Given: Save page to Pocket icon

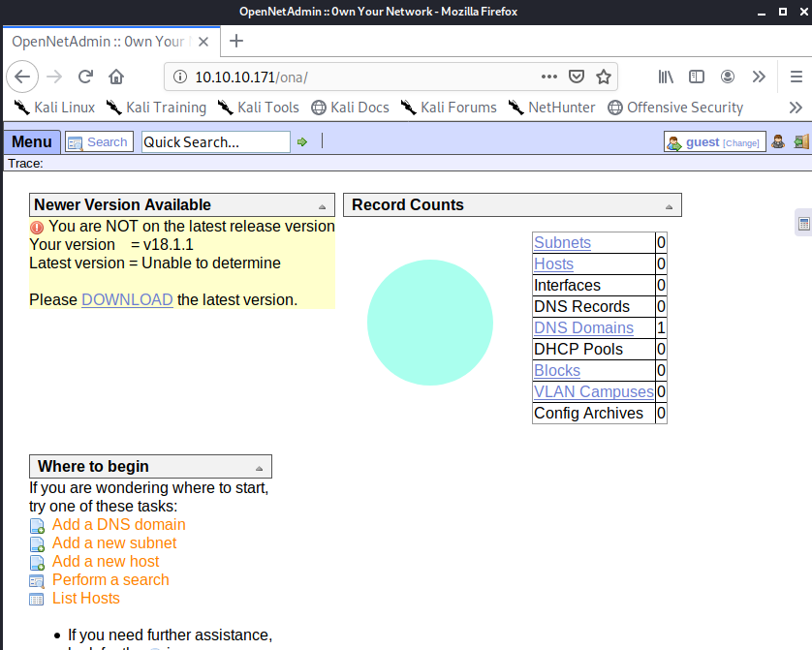Looking at the screenshot, I should pos(577,77).
